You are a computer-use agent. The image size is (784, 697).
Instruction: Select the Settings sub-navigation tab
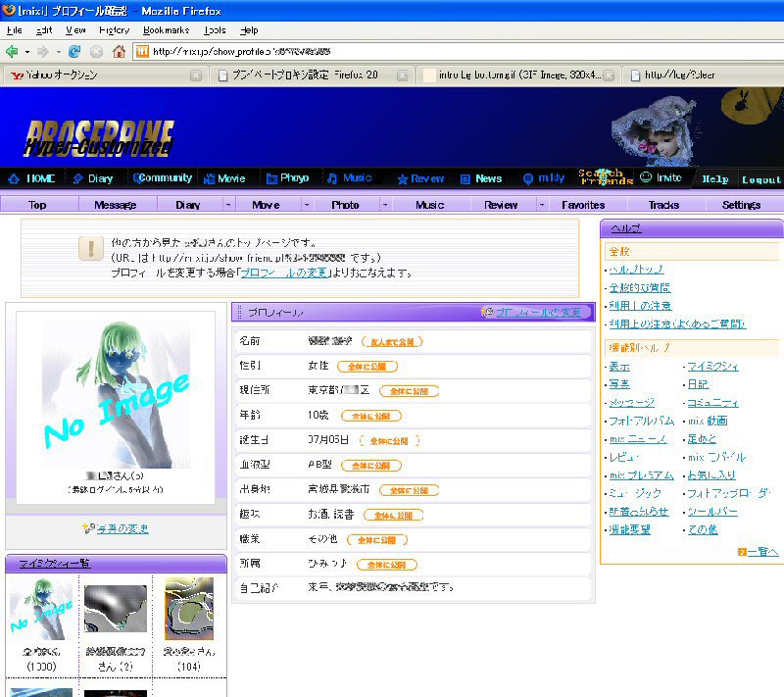(x=741, y=205)
